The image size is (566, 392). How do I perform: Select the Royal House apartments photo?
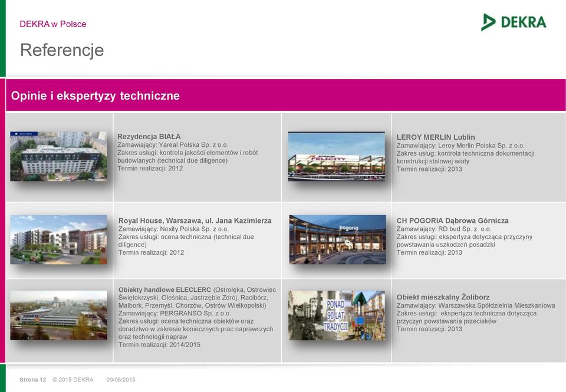tap(58, 240)
